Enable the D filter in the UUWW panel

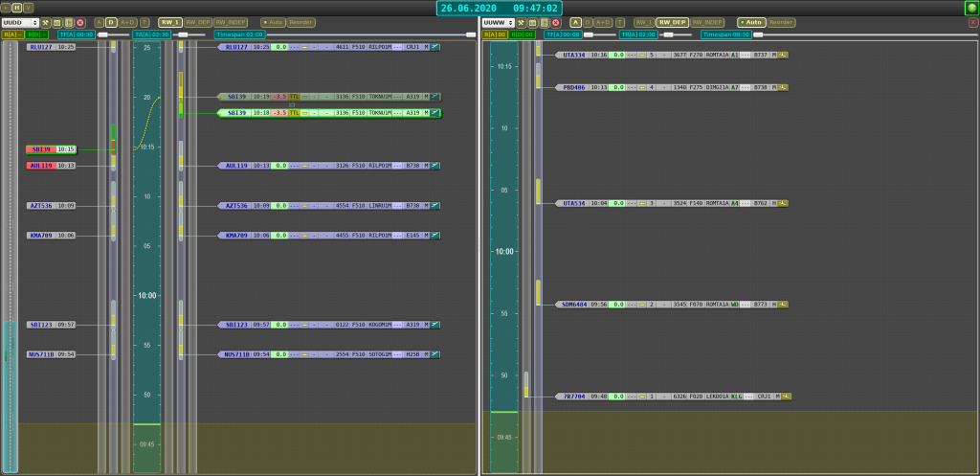point(588,22)
